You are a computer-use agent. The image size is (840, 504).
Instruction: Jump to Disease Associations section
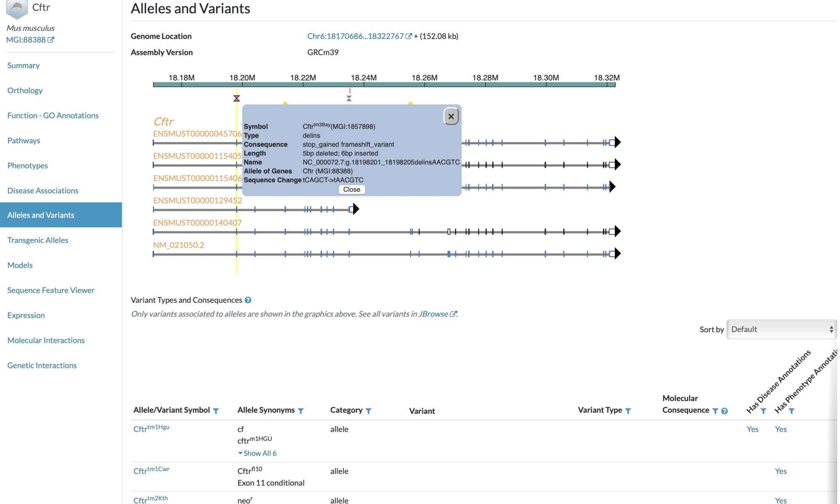coord(43,191)
